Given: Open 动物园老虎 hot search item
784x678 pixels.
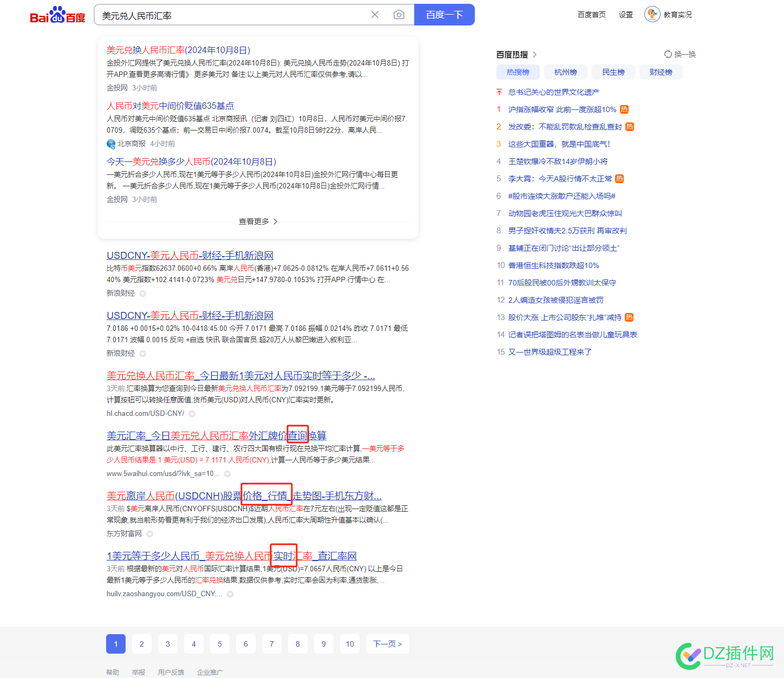Looking at the screenshot, I should point(565,213).
